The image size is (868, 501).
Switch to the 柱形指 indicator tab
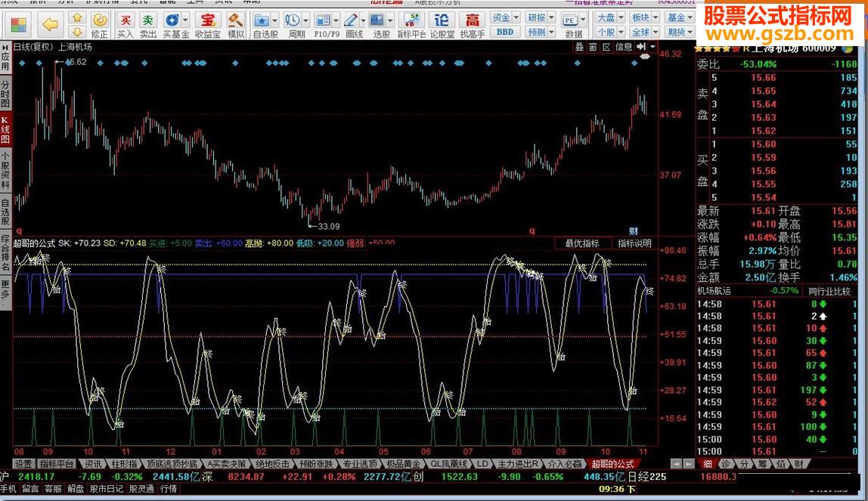(x=125, y=464)
